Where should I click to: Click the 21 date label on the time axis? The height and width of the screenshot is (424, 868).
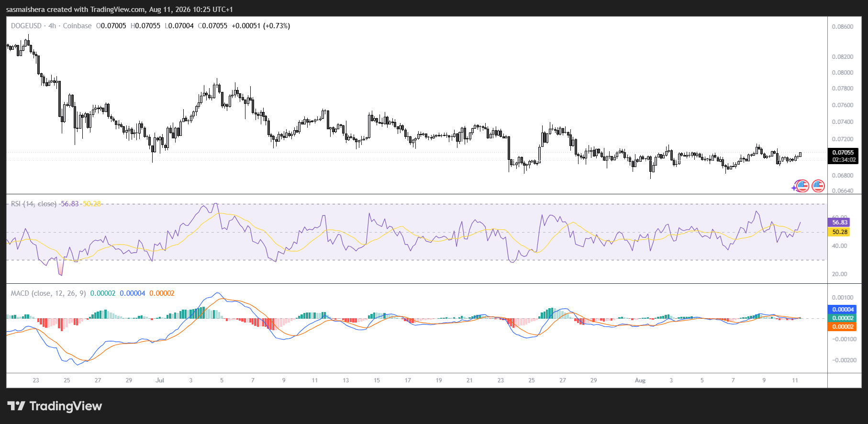coord(469,380)
